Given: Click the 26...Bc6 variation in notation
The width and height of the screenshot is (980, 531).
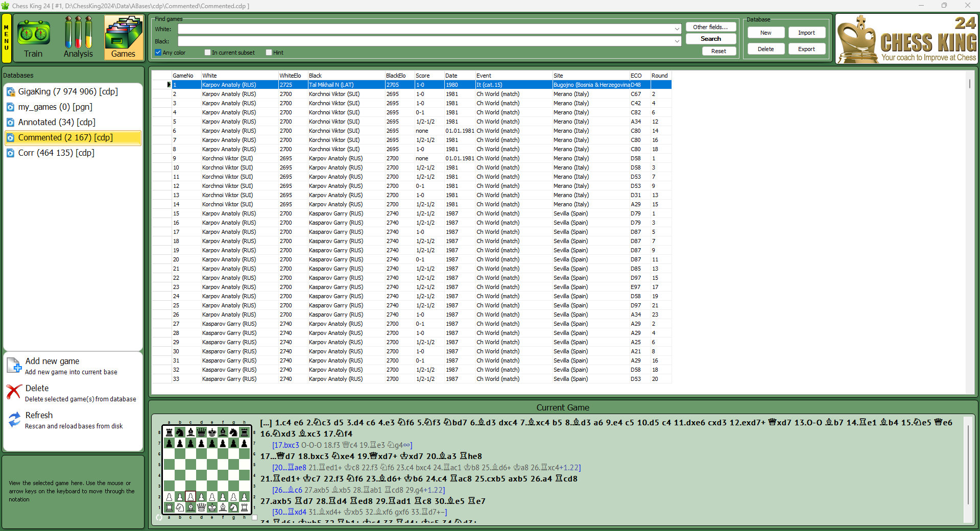Looking at the screenshot, I should point(288,490).
